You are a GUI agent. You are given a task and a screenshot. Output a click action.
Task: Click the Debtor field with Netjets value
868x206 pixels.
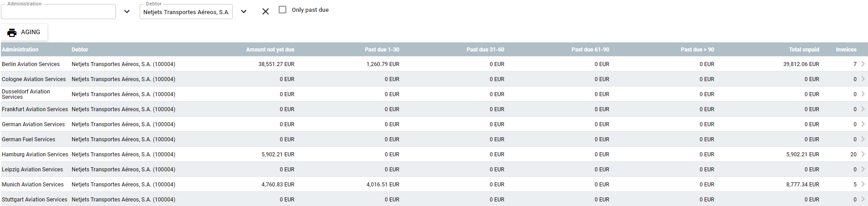coord(186,12)
